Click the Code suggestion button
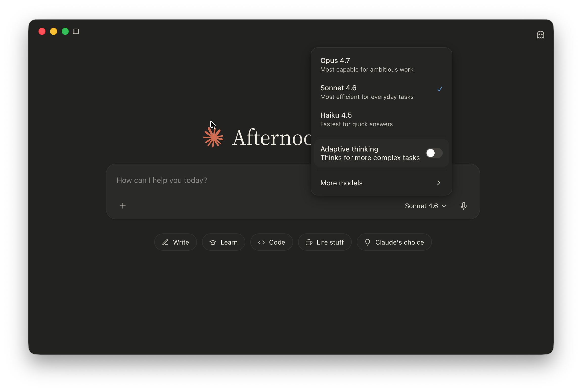Viewport: 582px width, 392px height. (x=272, y=242)
